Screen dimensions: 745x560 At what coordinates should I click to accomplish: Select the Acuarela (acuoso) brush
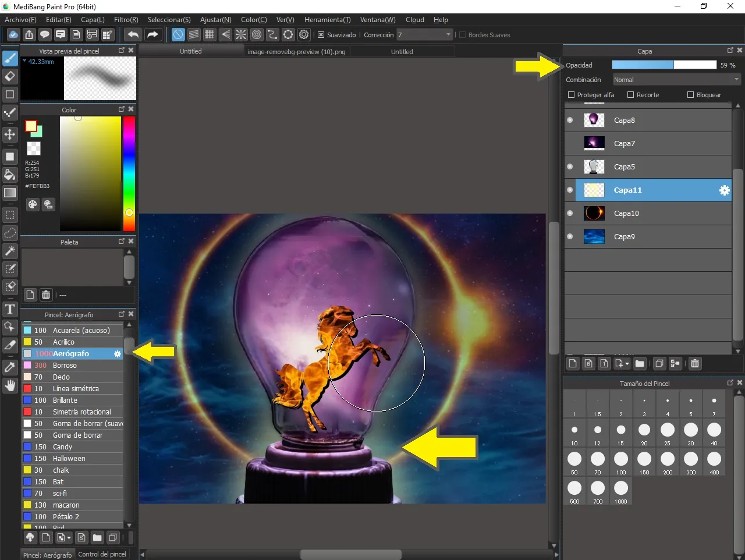coord(73,330)
